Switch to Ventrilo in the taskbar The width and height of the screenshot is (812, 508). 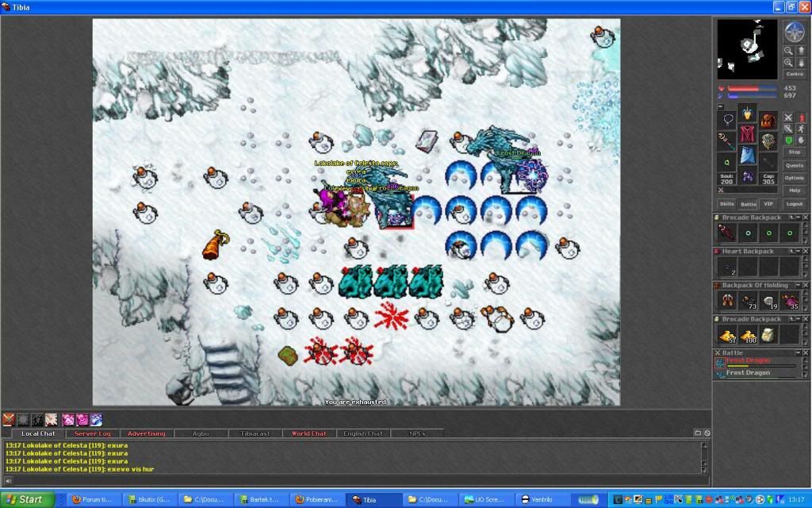[x=544, y=500]
